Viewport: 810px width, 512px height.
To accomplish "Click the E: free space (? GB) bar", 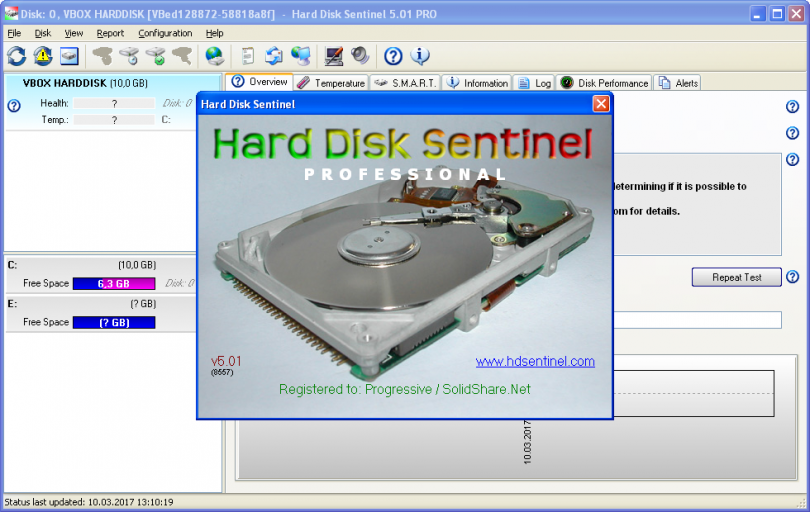I will tap(114, 322).
